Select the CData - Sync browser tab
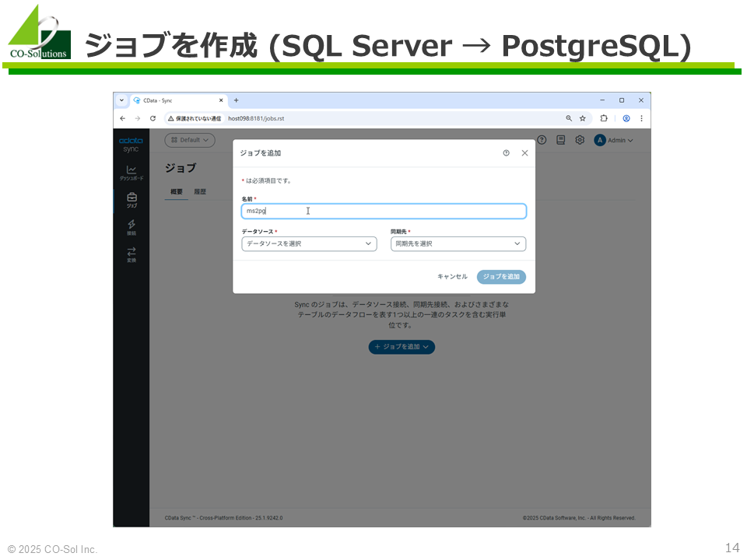747x560 pixels. pyautogui.click(x=179, y=100)
